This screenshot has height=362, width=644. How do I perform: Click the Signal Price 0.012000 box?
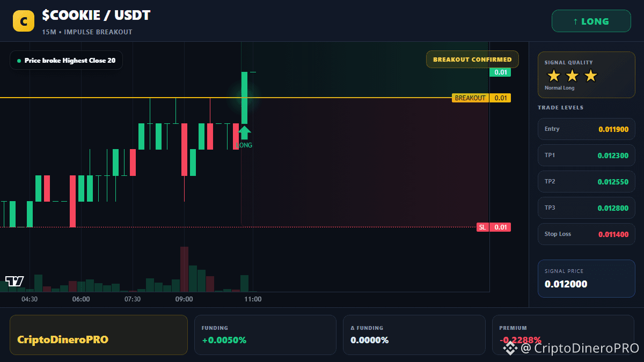587,278
